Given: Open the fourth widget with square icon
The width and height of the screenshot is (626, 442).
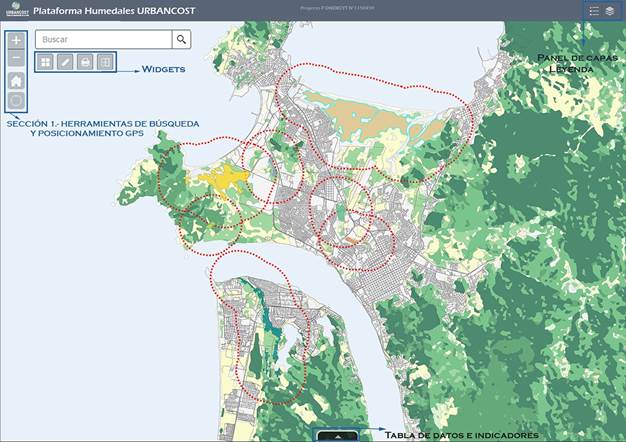Looking at the screenshot, I should pyautogui.click(x=105, y=62).
